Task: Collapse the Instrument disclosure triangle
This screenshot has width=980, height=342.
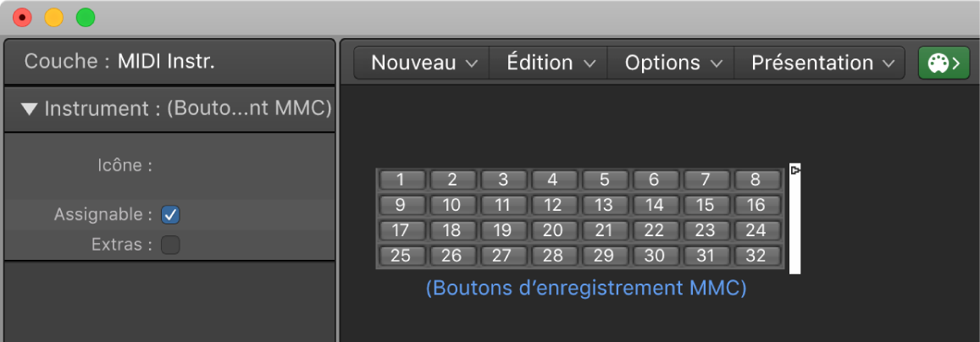Action: click(30, 110)
